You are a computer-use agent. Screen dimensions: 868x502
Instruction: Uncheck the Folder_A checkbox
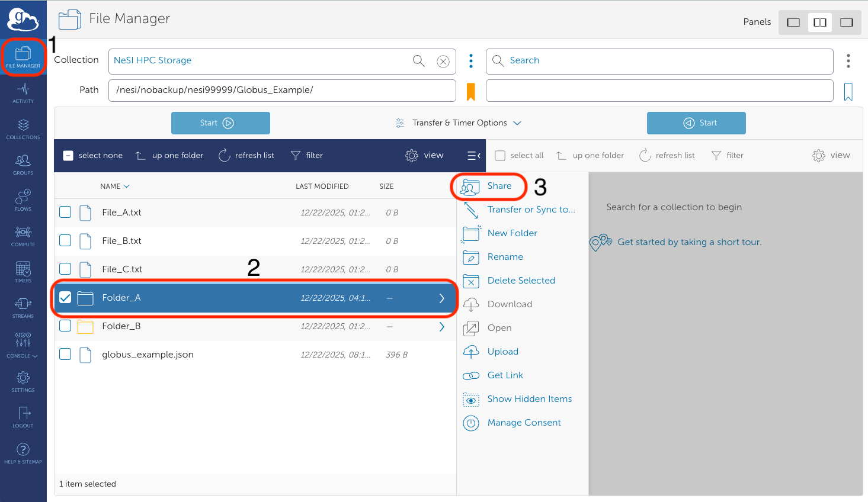pyautogui.click(x=65, y=297)
